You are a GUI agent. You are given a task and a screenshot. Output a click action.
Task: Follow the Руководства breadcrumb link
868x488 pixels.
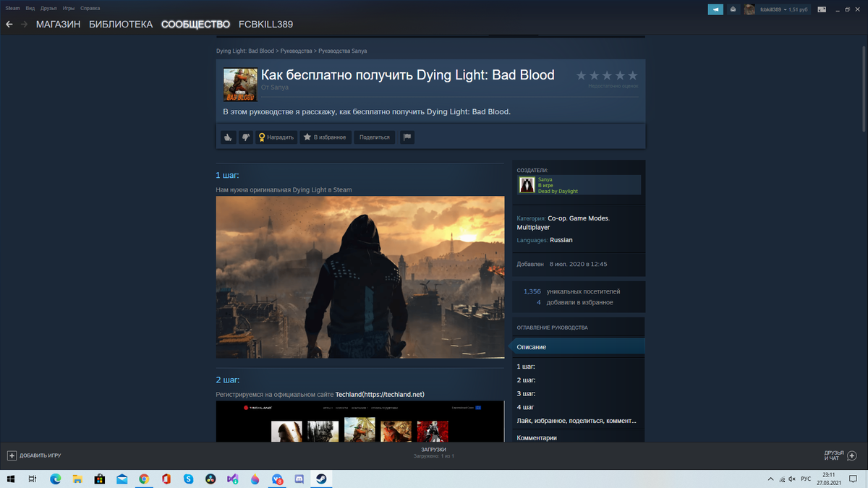[296, 51]
